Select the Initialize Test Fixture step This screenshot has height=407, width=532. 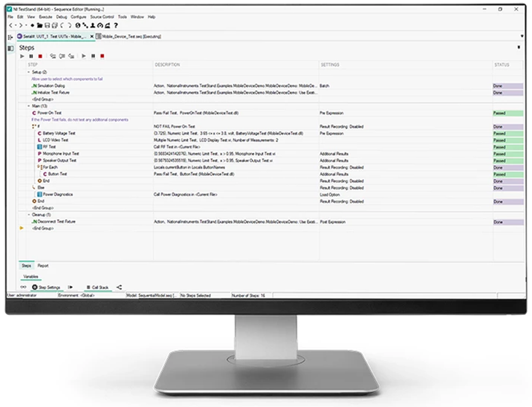53,93
